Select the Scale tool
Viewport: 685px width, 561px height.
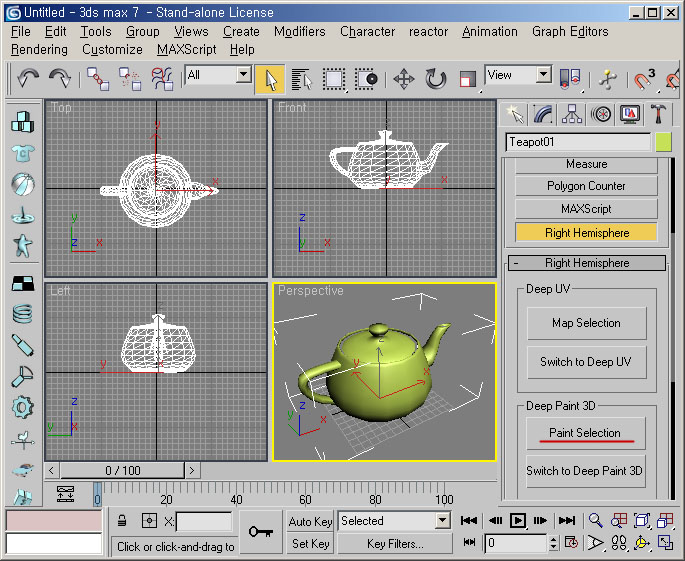[468, 80]
